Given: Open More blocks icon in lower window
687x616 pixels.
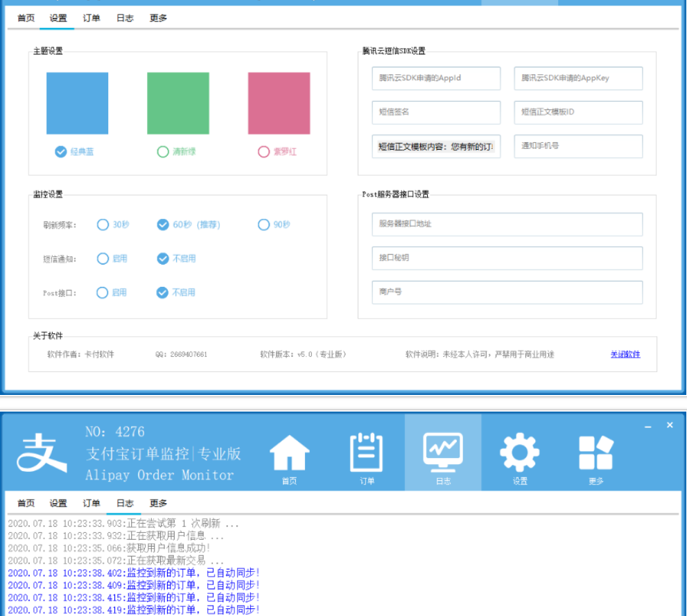Looking at the screenshot, I should point(596,457).
